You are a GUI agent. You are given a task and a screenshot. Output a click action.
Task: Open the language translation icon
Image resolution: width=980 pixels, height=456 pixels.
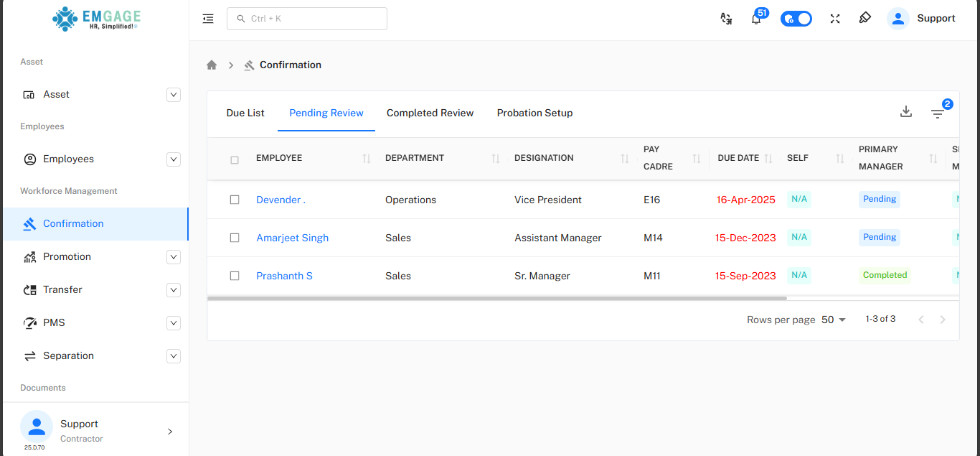726,18
